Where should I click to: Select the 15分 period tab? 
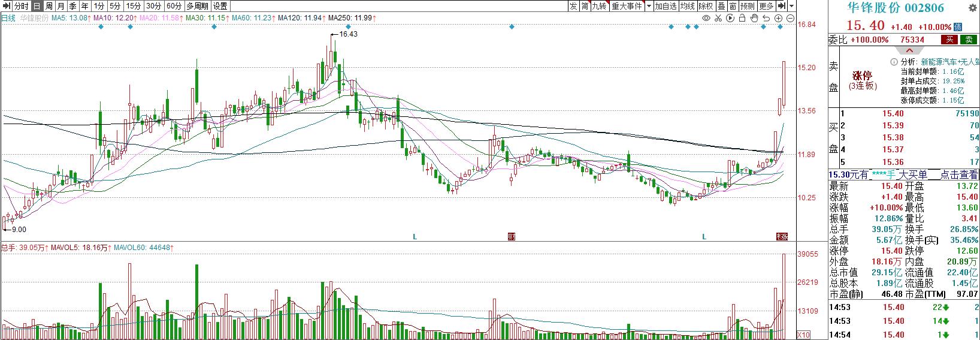pos(134,6)
